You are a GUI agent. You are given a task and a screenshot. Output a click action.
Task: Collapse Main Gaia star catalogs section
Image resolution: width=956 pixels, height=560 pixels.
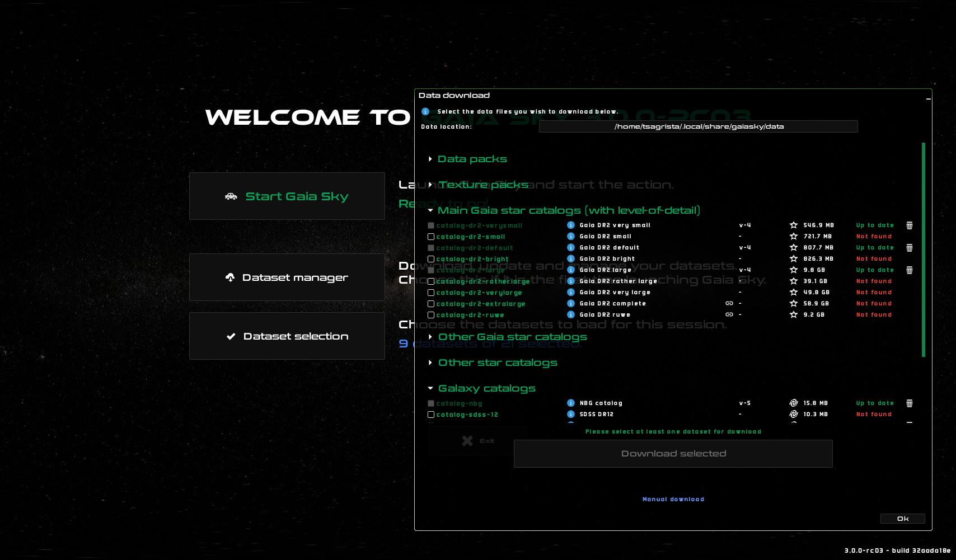[430, 211]
